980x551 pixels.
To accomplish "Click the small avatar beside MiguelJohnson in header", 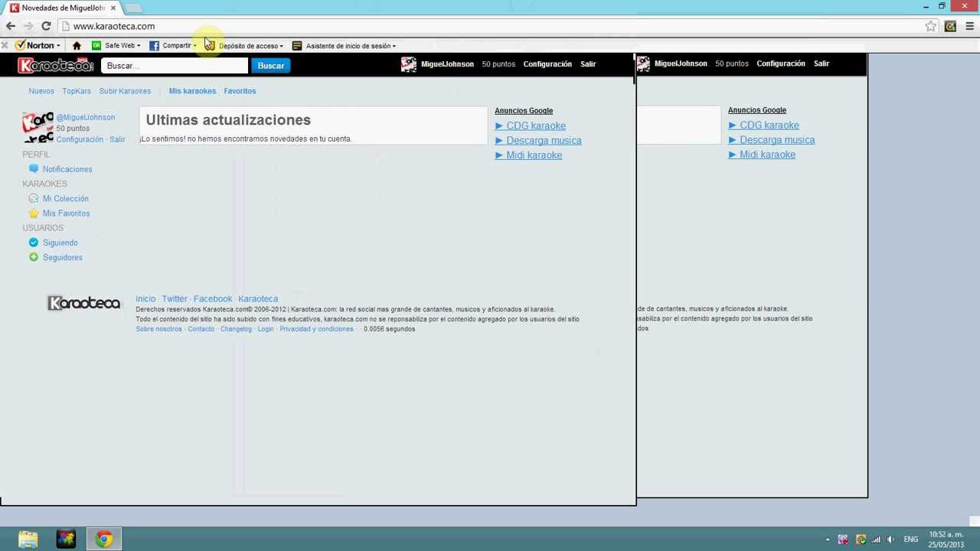I will 409,64.
